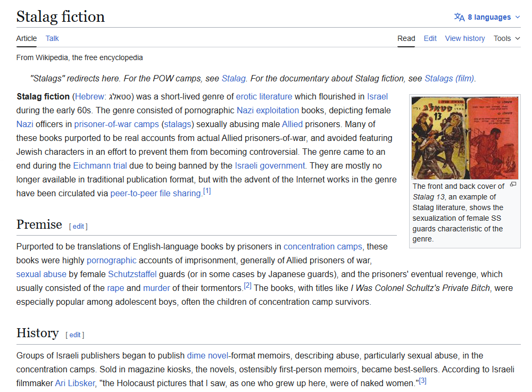Click the stalags link in parentheses
532x392 pixels.
178,124
